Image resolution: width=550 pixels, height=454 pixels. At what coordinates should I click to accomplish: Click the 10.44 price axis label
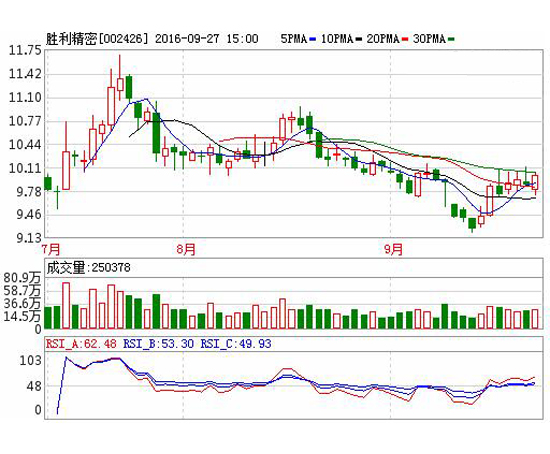(25, 145)
